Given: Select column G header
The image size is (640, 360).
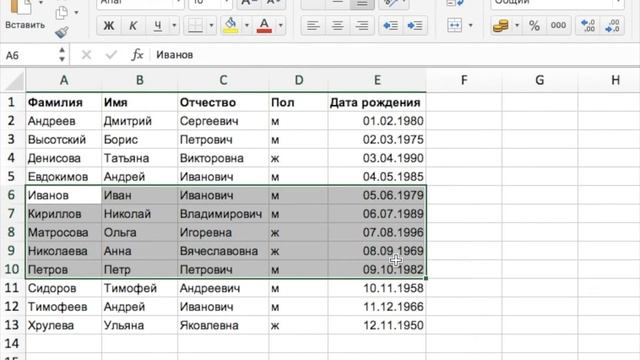Looking at the screenshot, I should pos(540,80).
